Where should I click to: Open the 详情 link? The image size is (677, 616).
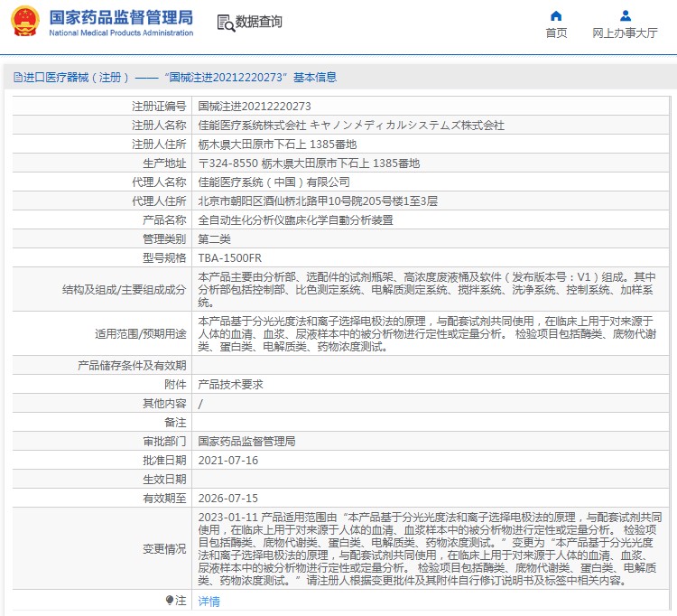pyautogui.click(x=209, y=601)
